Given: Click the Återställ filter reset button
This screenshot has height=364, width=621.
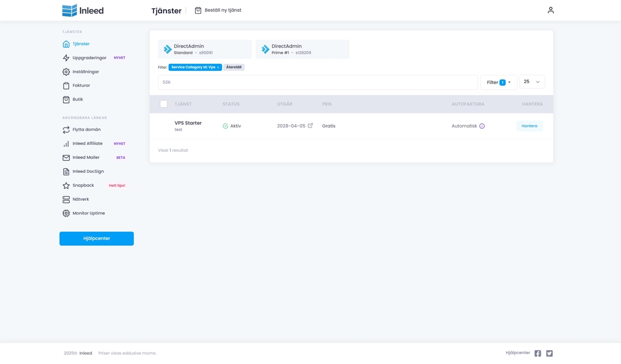Looking at the screenshot, I should click(x=233, y=67).
